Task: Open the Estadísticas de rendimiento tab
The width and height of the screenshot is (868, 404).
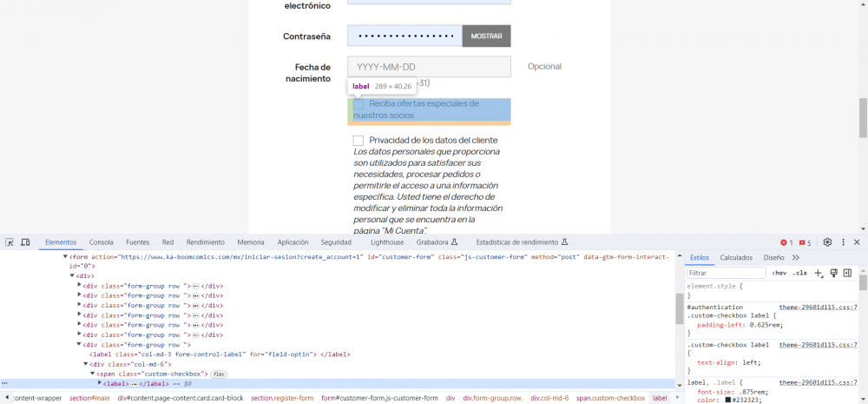Action: click(522, 242)
